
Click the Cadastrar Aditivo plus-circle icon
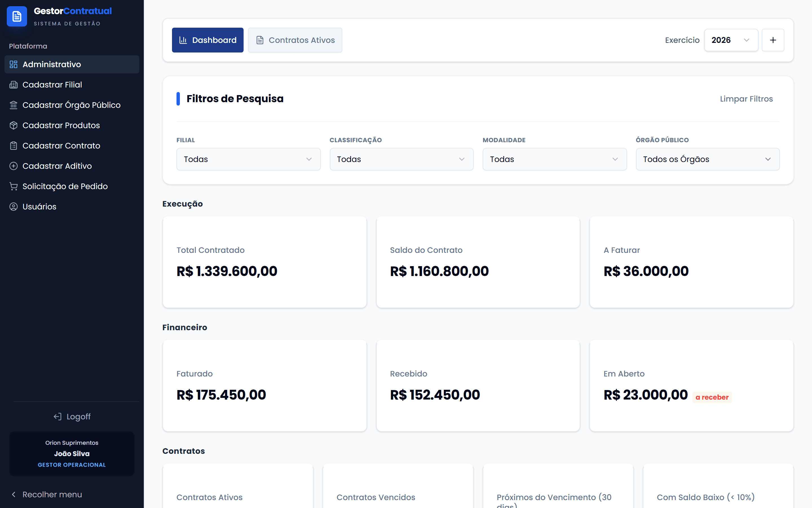tap(14, 166)
